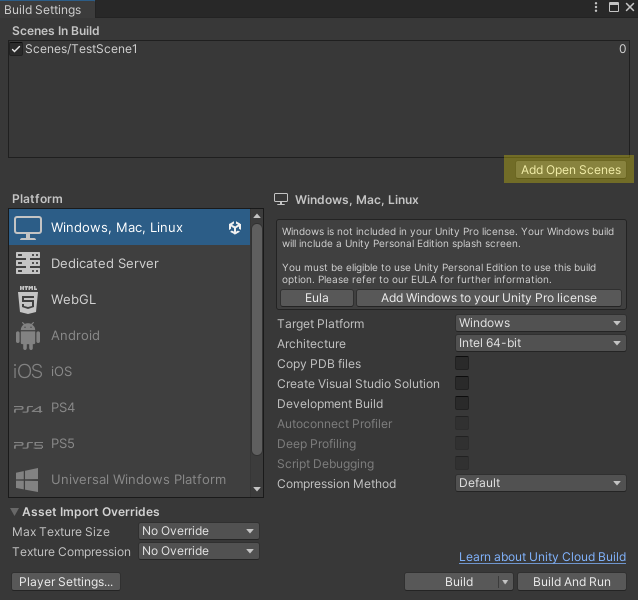This screenshot has height=600, width=638.
Task: Toggle the Development Build checkbox
Action: coord(462,403)
